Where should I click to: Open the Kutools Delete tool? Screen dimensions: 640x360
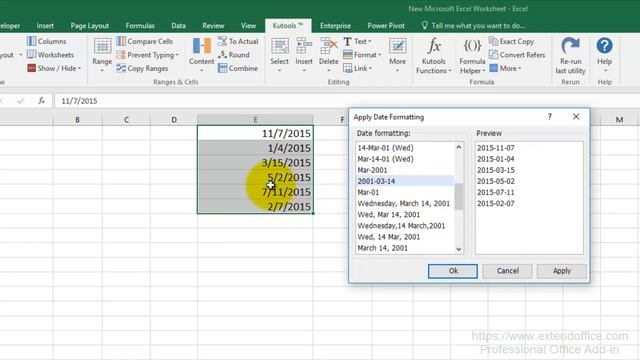point(329,55)
